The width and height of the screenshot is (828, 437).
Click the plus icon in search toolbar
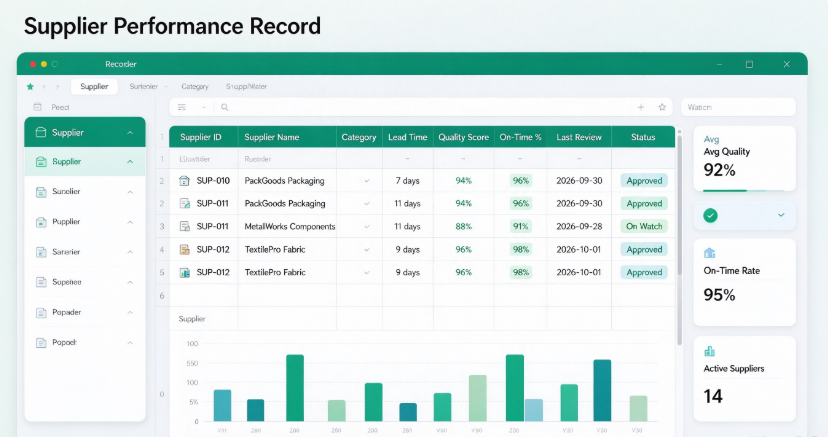[641, 107]
